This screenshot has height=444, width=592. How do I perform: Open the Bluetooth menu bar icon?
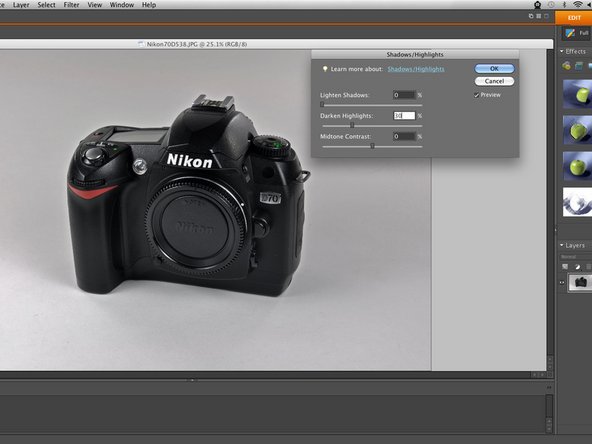[564, 5]
